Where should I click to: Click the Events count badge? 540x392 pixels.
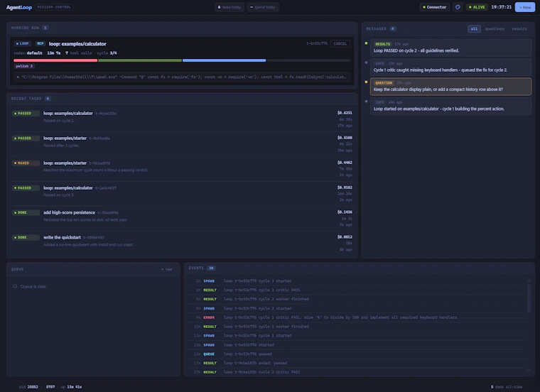[211, 268]
